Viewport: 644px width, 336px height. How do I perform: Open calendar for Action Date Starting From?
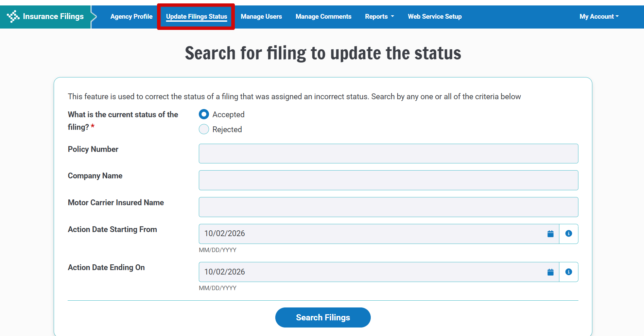550,234
